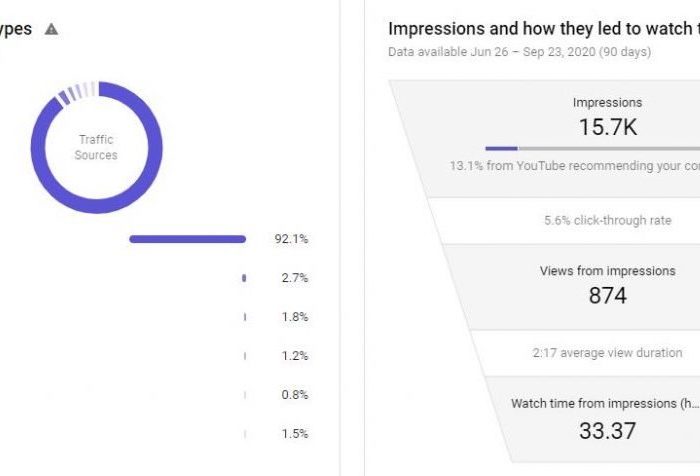Click the long 92.1% traffic bar
The width and height of the screenshot is (700, 476).
(x=187, y=239)
